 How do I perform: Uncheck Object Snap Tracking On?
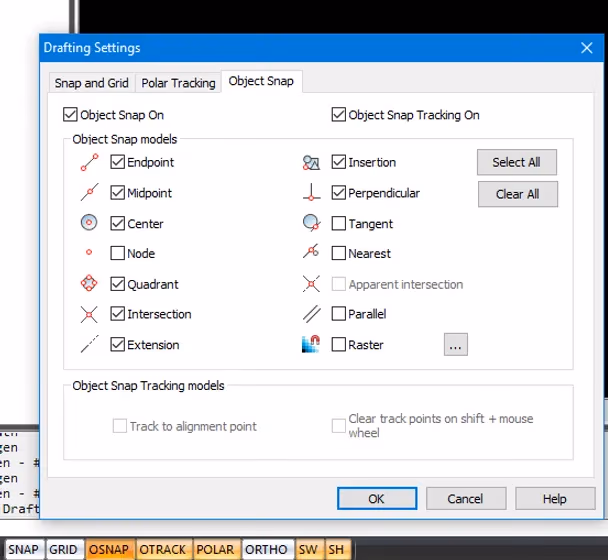tap(339, 115)
